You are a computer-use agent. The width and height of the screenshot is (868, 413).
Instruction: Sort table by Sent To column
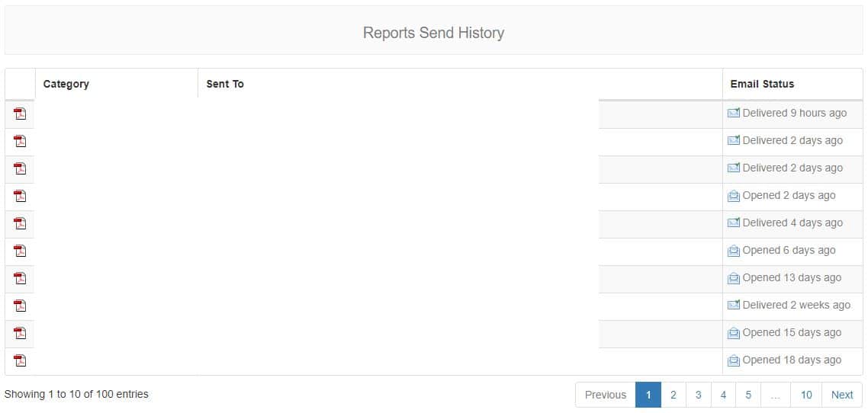[x=225, y=84]
